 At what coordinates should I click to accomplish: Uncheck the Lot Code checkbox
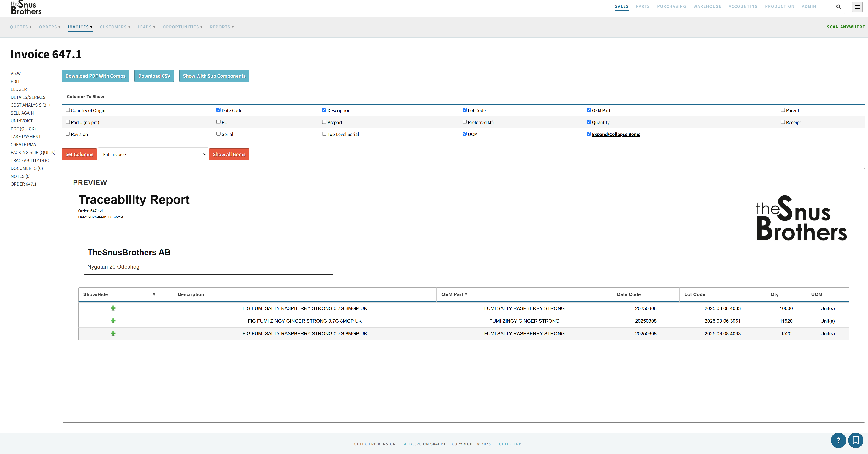[x=465, y=110]
